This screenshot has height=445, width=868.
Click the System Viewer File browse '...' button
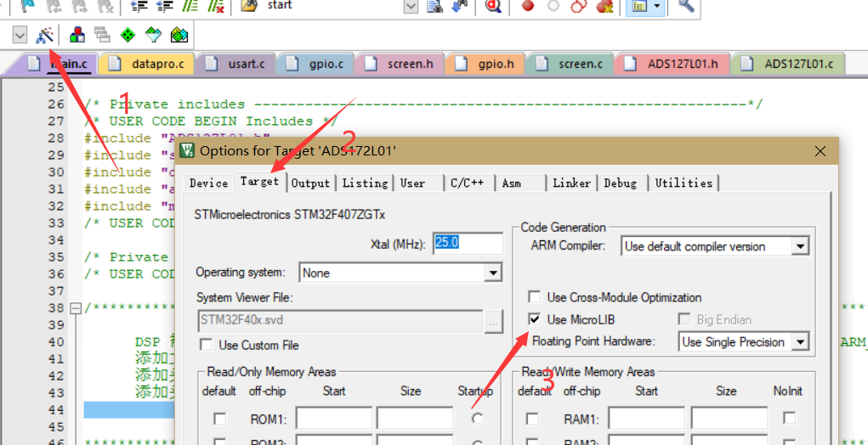point(494,320)
